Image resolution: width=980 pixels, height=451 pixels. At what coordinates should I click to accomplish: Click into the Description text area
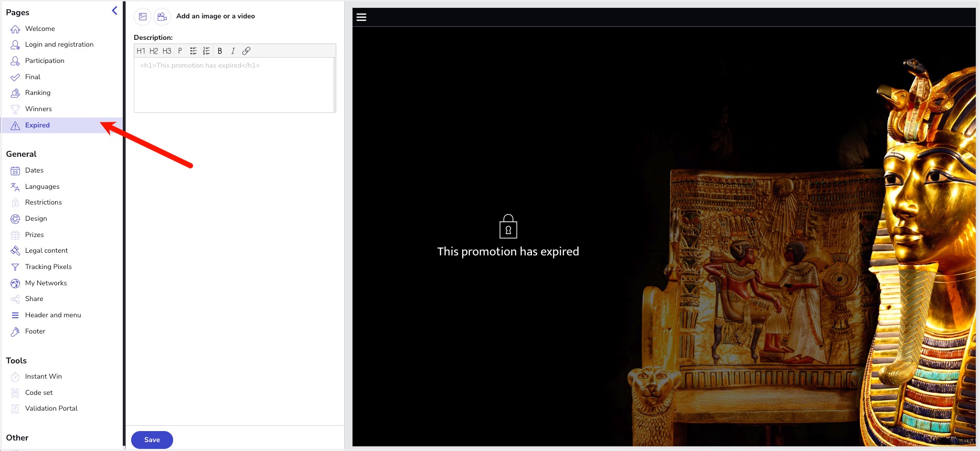[234, 85]
